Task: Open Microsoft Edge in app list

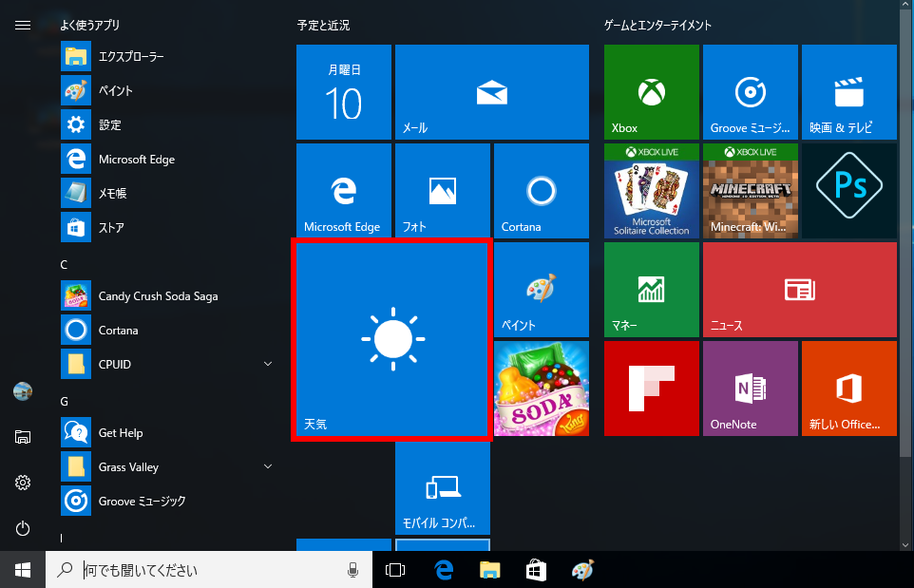Action: (x=166, y=159)
